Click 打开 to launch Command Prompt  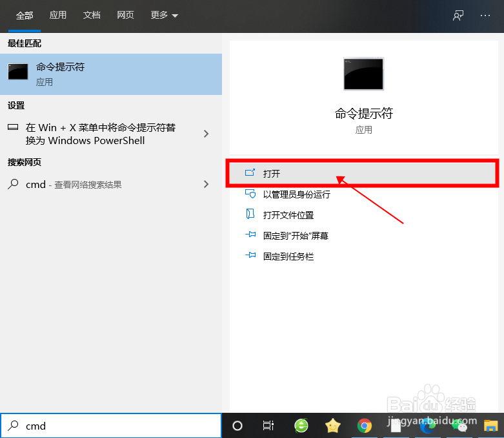362,174
